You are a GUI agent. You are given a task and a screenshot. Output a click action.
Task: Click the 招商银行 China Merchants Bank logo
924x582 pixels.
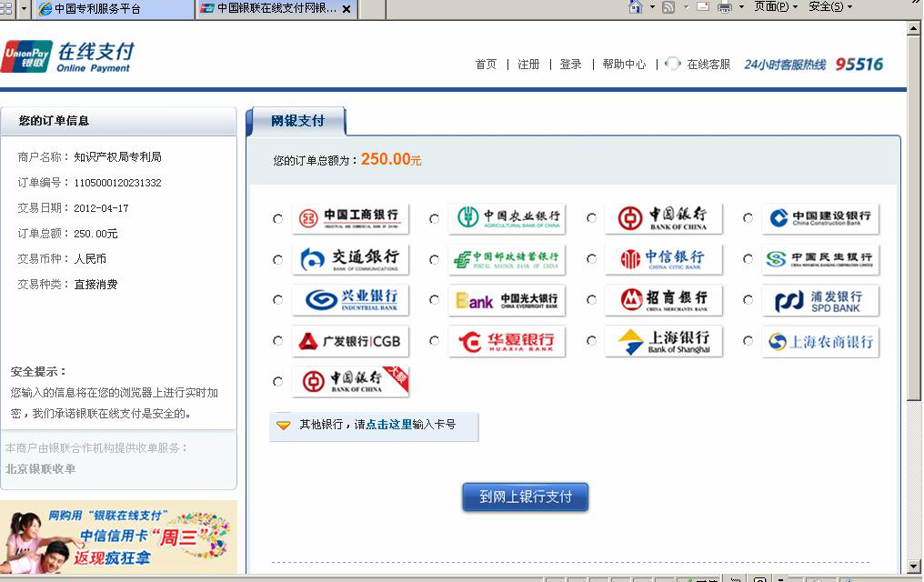point(664,300)
